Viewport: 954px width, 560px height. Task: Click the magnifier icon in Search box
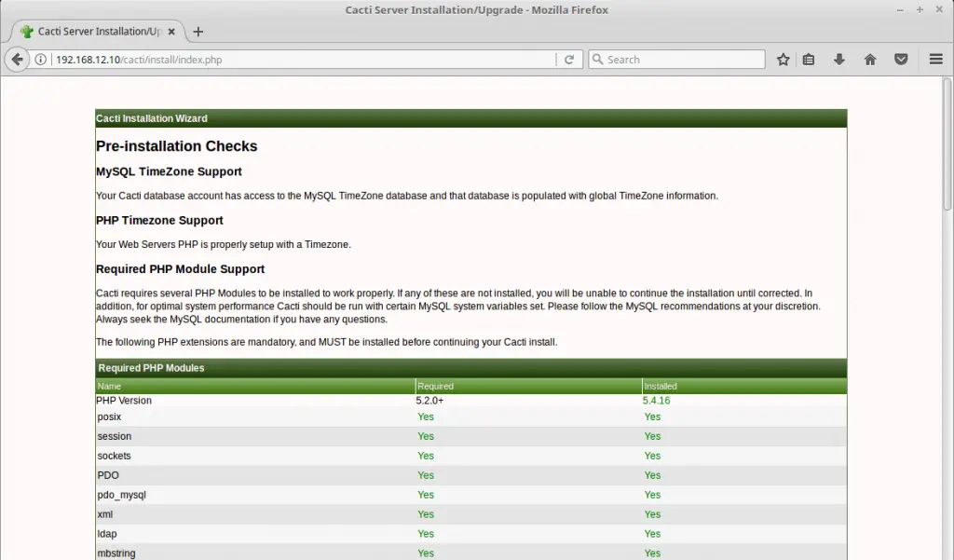click(x=597, y=59)
